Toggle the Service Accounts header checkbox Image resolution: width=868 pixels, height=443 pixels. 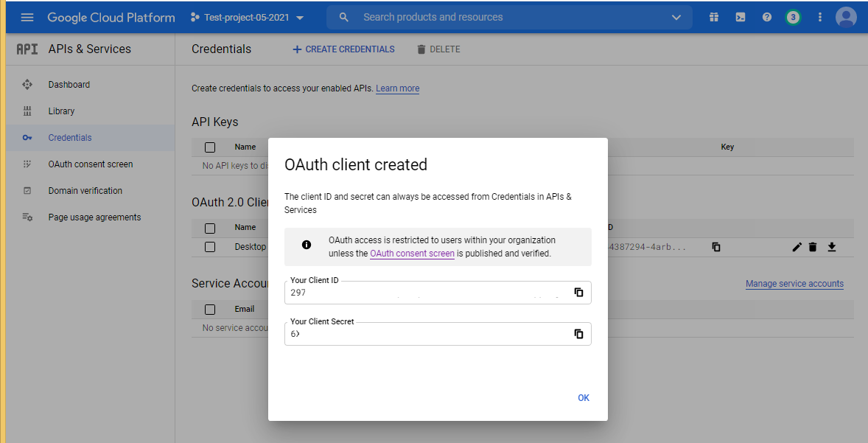pos(210,309)
